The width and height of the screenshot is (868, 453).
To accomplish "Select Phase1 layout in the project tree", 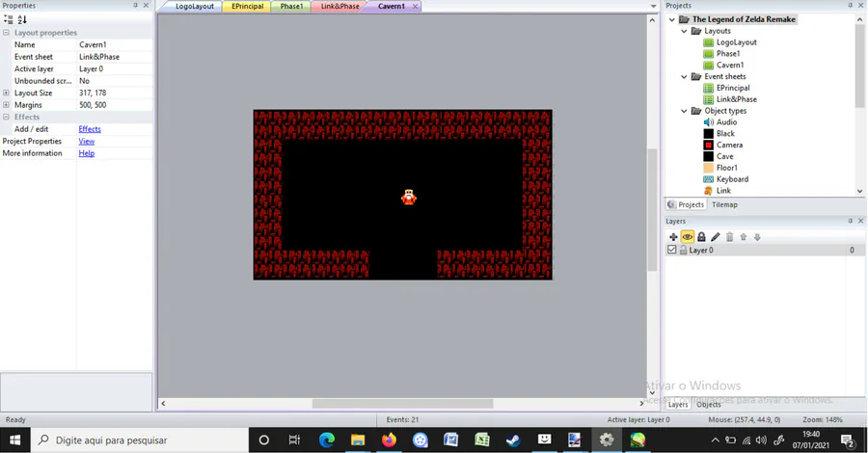I will pyautogui.click(x=728, y=54).
